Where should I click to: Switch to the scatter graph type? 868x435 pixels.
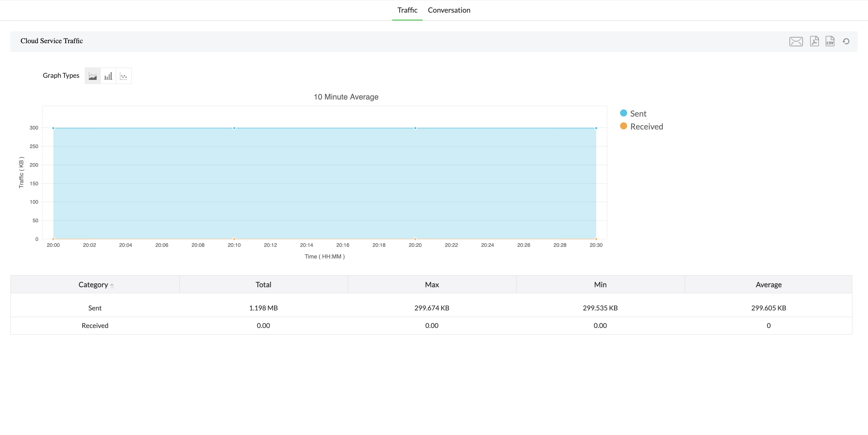click(x=124, y=76)
